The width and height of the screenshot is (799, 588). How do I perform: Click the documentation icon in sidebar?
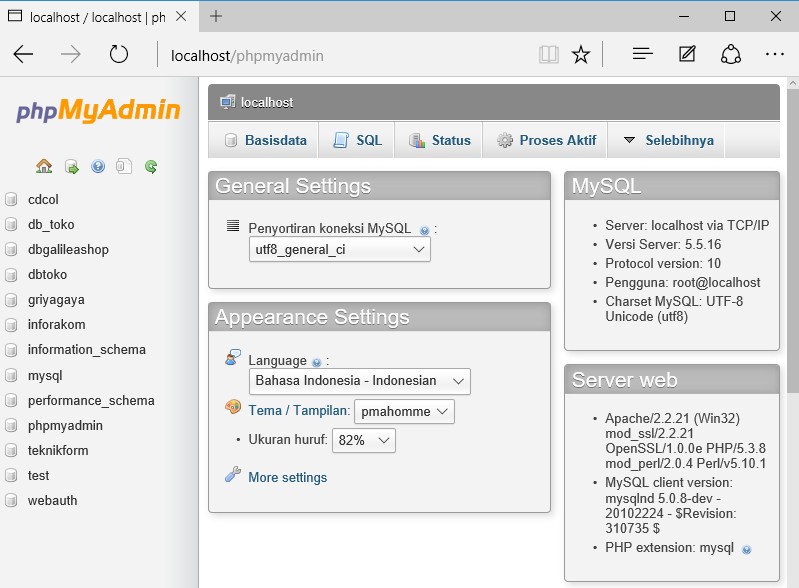pyautogui.click(x=124, y=166)
